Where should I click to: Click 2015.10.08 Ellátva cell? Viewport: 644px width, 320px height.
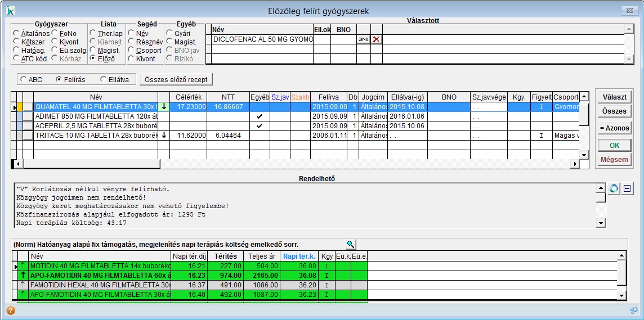(x=408, y=107)
